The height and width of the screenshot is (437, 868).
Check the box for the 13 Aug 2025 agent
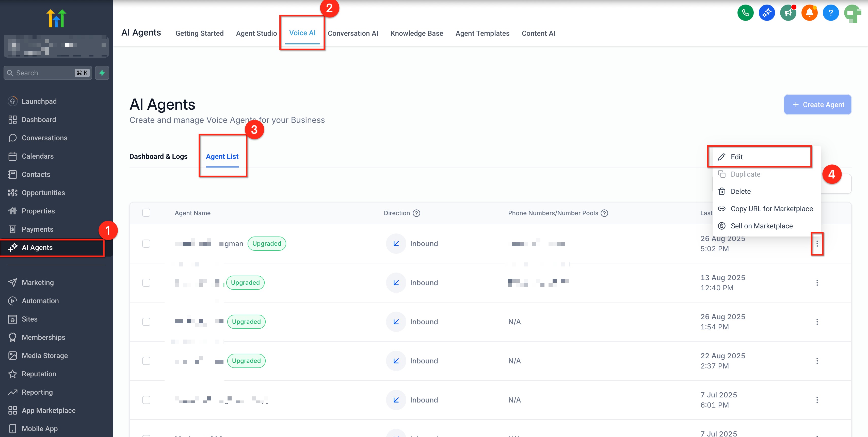(x=146, y=283)
